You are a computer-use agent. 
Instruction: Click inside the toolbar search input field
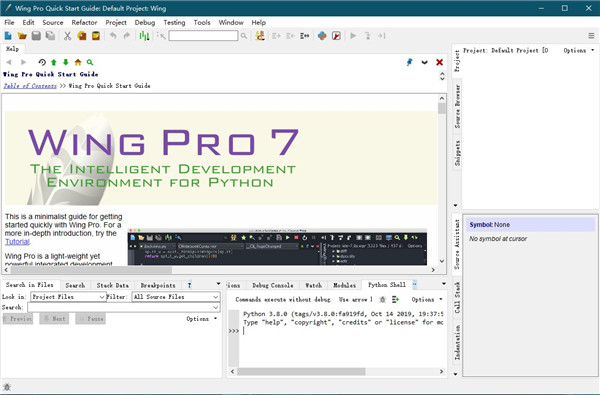pyautogui.click(x=203, y=36)
